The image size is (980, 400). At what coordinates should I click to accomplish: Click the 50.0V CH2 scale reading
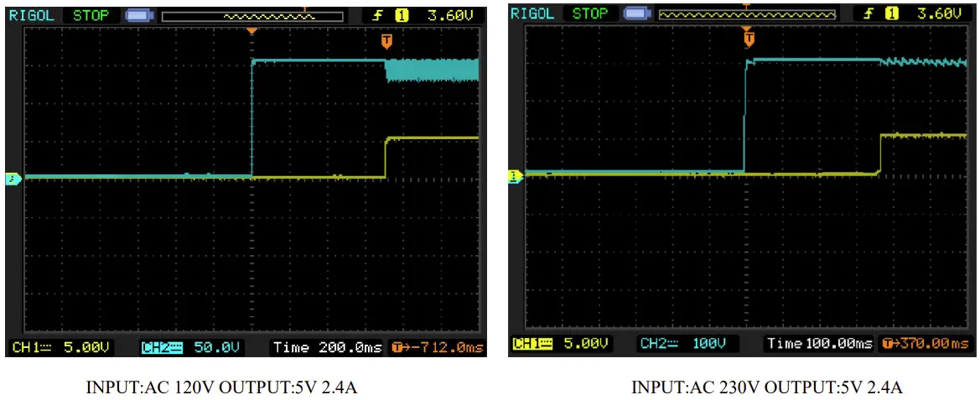click(x=216, y=347)
